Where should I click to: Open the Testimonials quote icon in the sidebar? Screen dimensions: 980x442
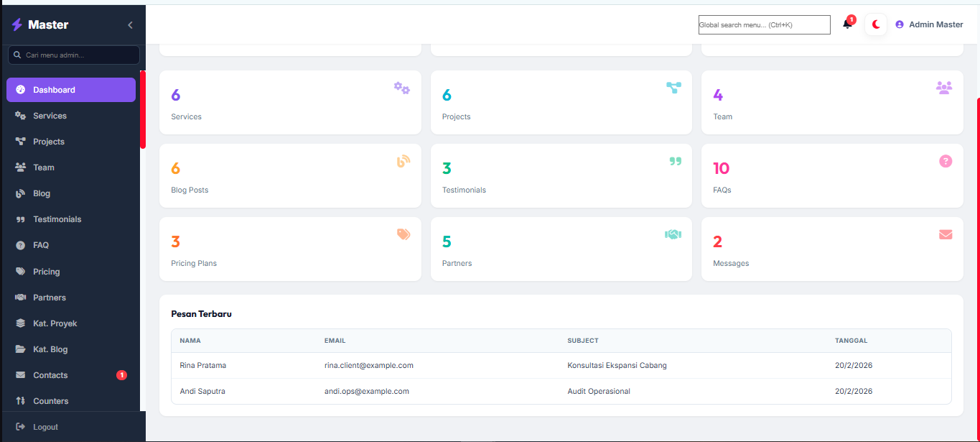(19, 219)
